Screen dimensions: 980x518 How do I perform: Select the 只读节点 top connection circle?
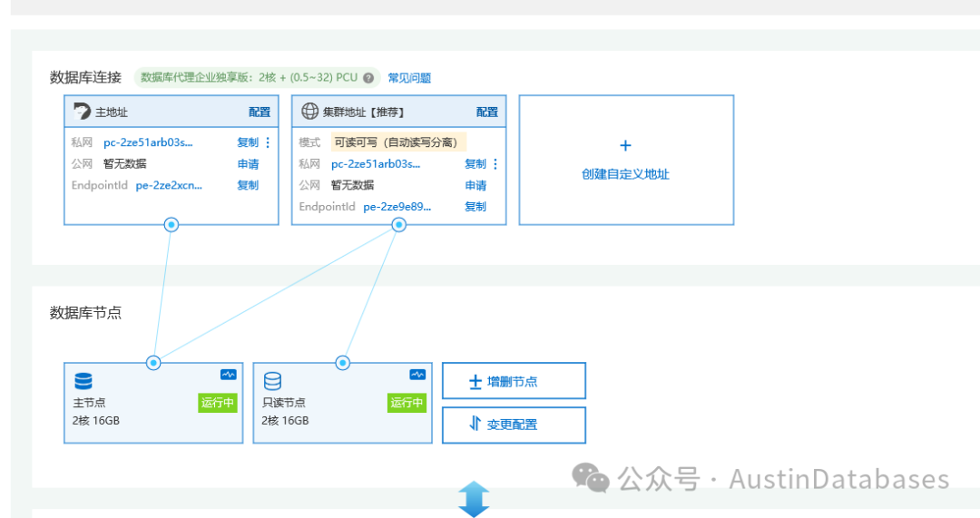[x=342, y=363]
